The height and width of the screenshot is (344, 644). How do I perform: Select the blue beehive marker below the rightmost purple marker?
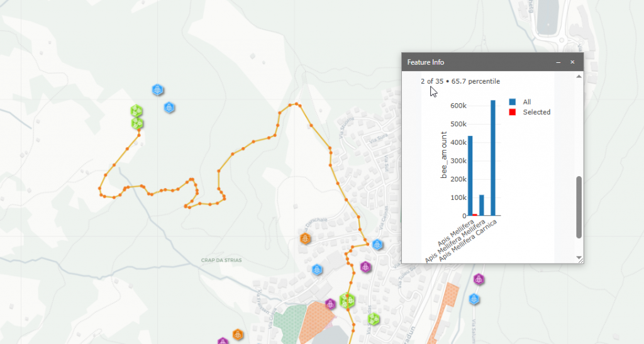coord(474,299)
